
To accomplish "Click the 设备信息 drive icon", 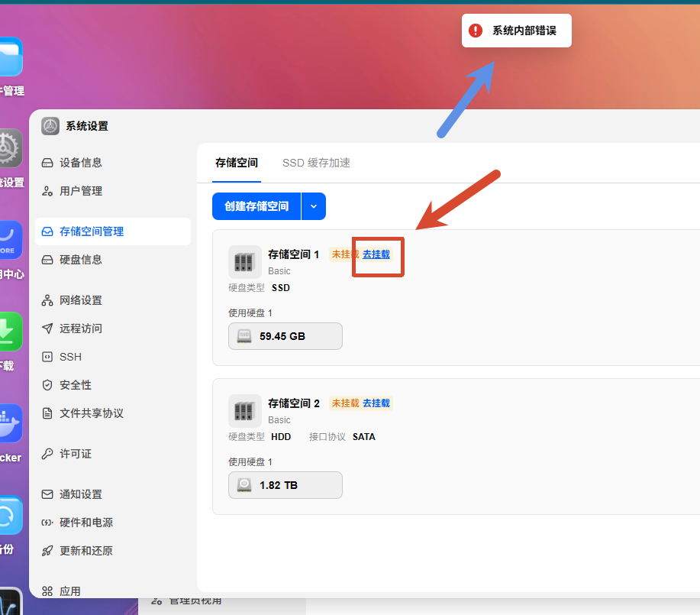I will tap(47, 163).
